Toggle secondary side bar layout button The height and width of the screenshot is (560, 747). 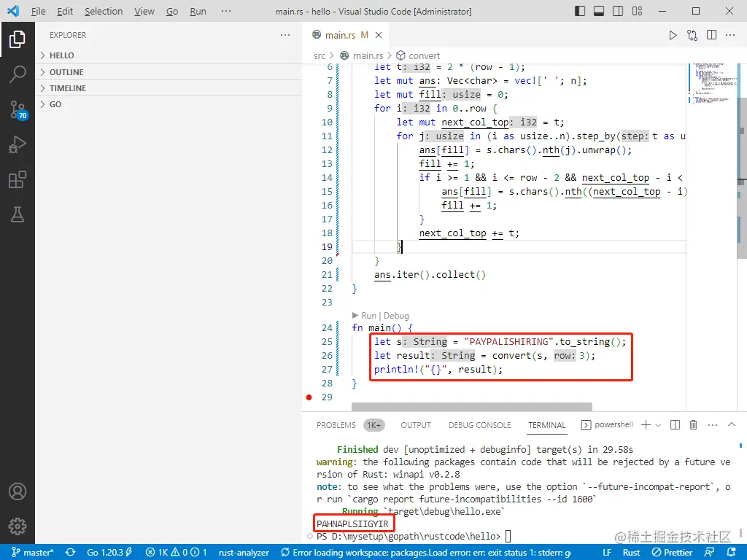pos(618,11)
